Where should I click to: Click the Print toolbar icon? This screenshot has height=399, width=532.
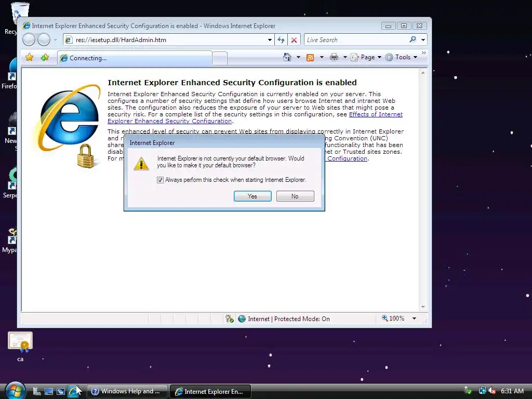[334, 57]
